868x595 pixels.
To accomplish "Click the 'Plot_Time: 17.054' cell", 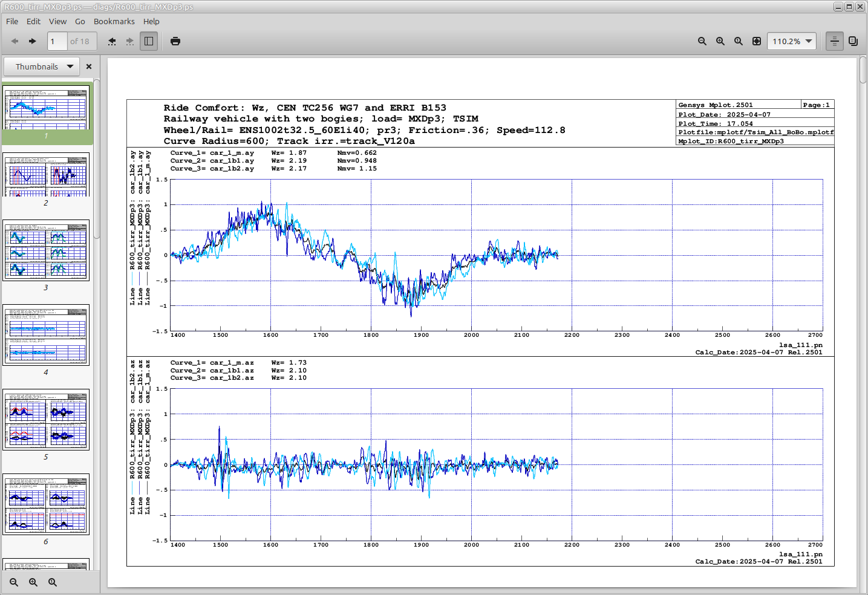I will pos(716,123).
